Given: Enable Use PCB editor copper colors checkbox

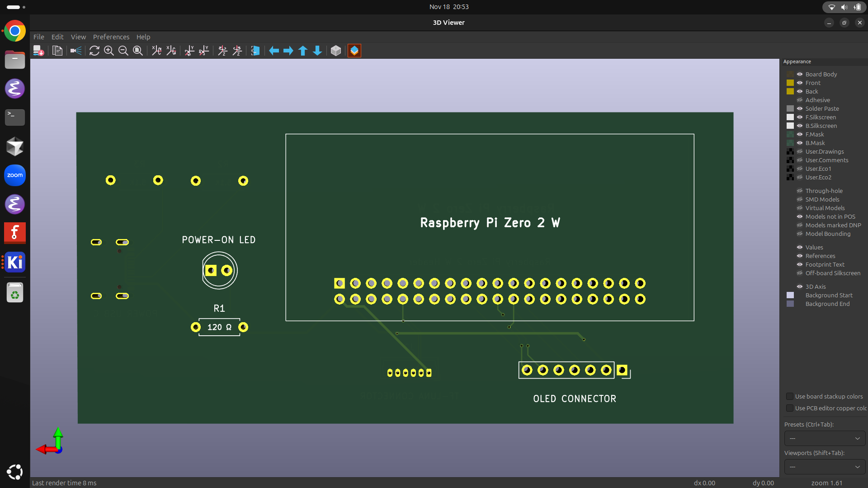Looking at the screenshot, I should [790, 408].
